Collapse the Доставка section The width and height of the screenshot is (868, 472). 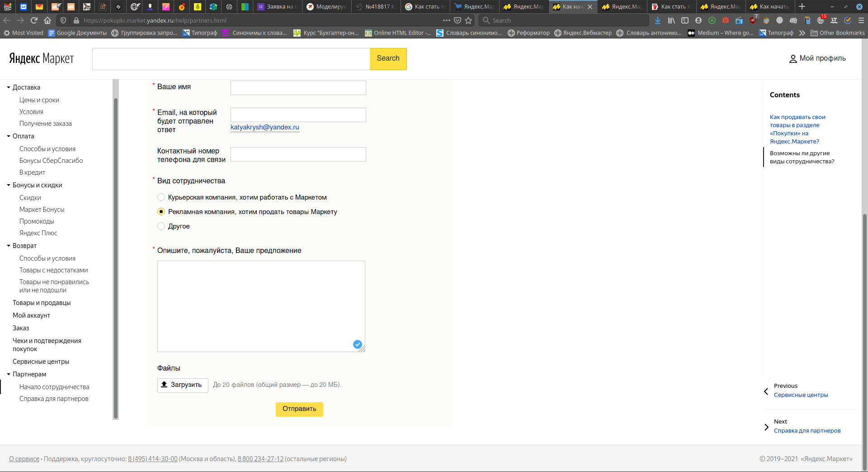click(x=9, y=87)
